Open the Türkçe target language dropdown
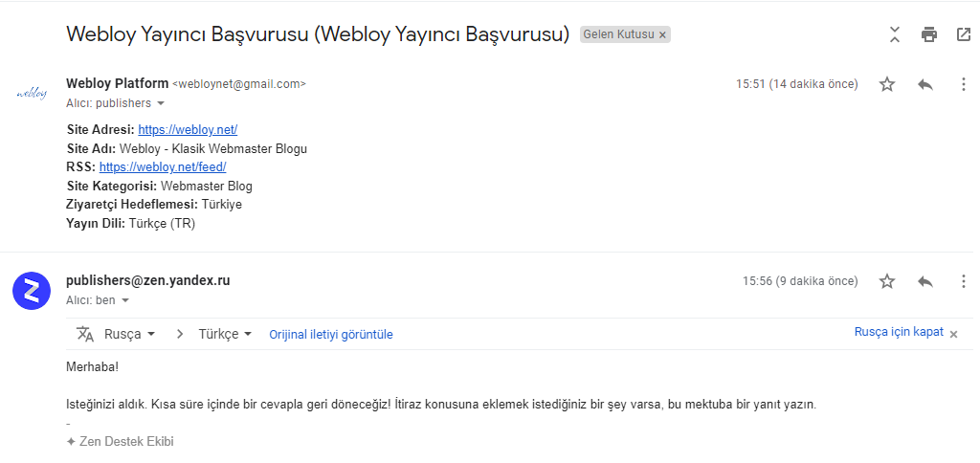The height and width of the screenshot is (463, 980). [x=225, y=334]
